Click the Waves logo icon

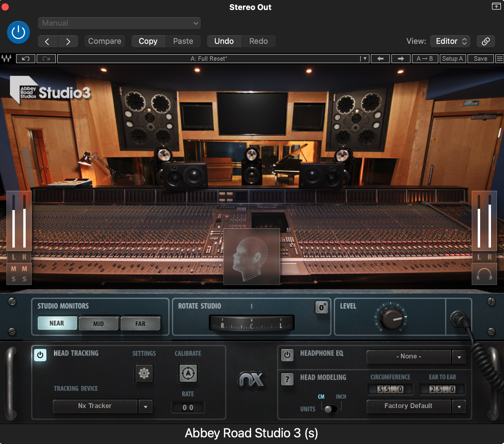click(x=7, y=58)
